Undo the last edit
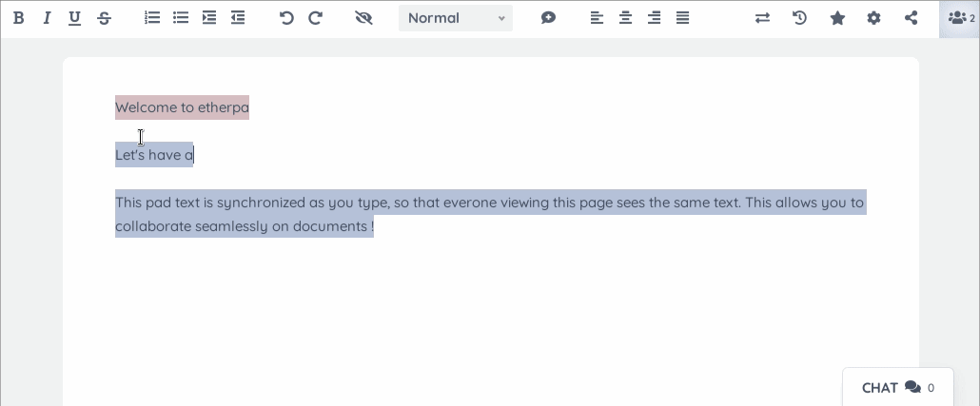 [x=286, y=18]
